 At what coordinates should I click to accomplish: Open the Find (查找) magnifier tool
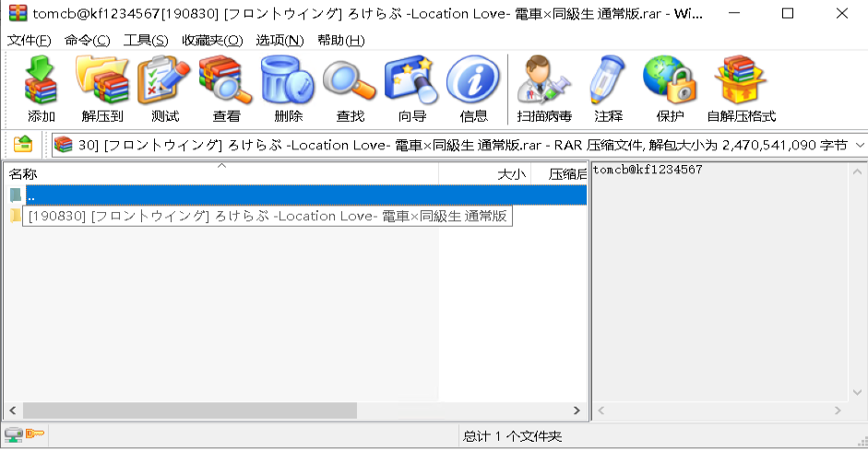[350, 89]
